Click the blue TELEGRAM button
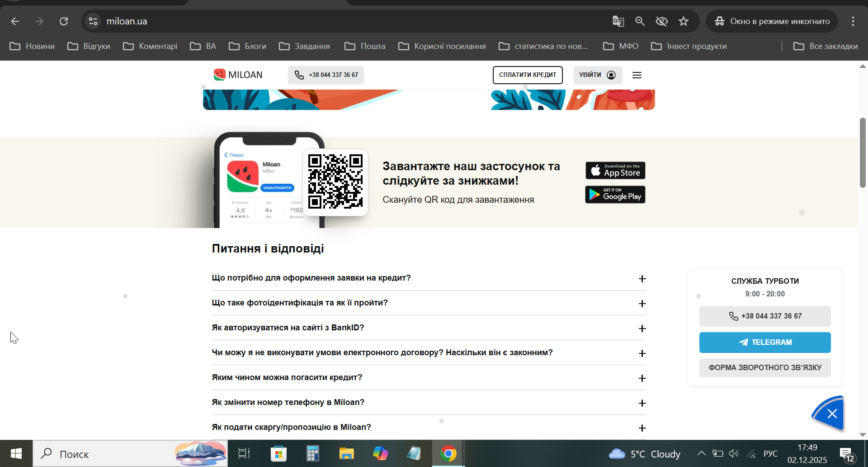868x467 pixels. (x=765, y=343)
